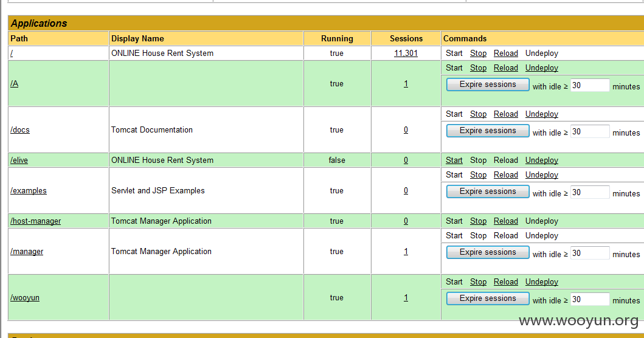Viewport: 644px width, 338px height.
Task: Open the root path / link
Action: tap(12, 53)
